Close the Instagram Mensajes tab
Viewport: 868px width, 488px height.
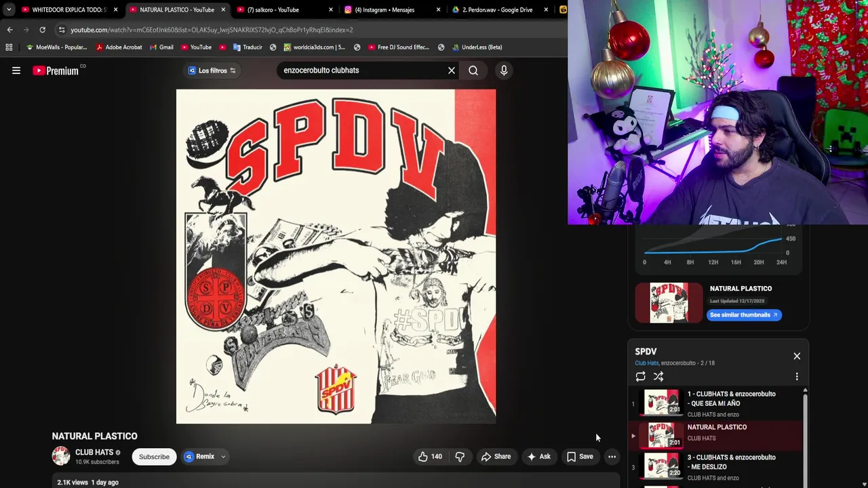coord(438,9)
